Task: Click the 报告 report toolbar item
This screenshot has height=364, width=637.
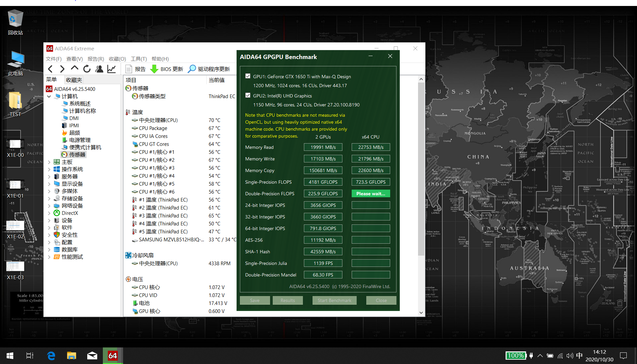Action: [135, 69]
